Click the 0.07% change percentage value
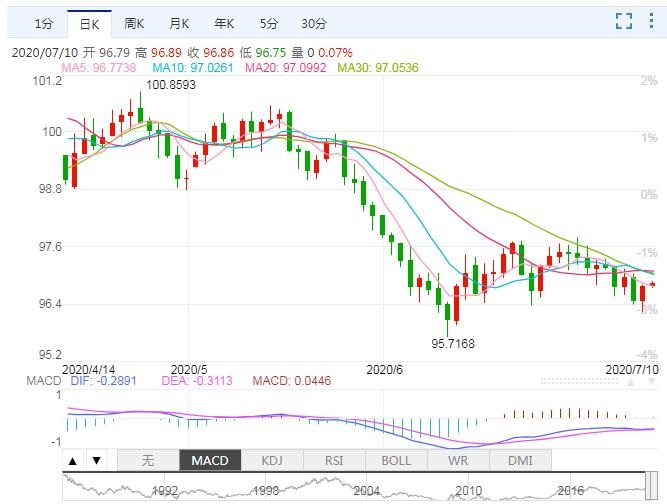667x504 pixels. pyautogui.click(x=335, y=53)
